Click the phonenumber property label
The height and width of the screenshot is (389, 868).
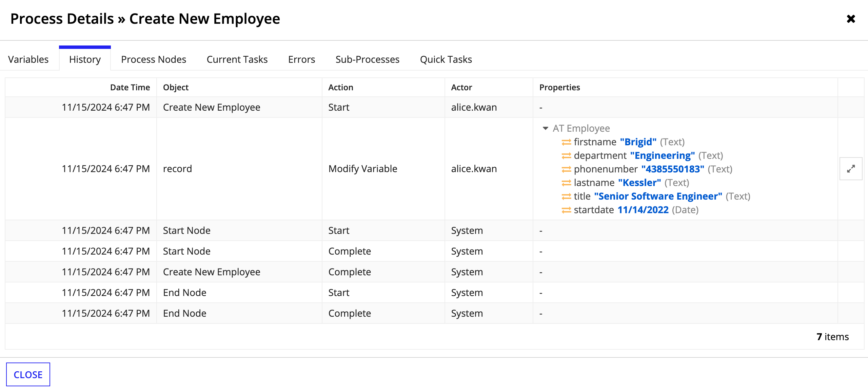pyautogui.click(x=606, y=169)
